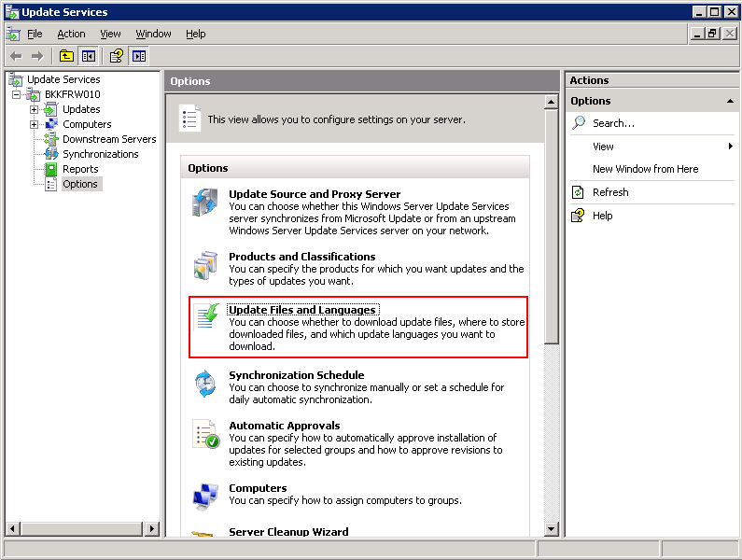This screenshot has height=560, width=742.
Task: Select Reports in the console tree
Action: (x=80, y=169)
